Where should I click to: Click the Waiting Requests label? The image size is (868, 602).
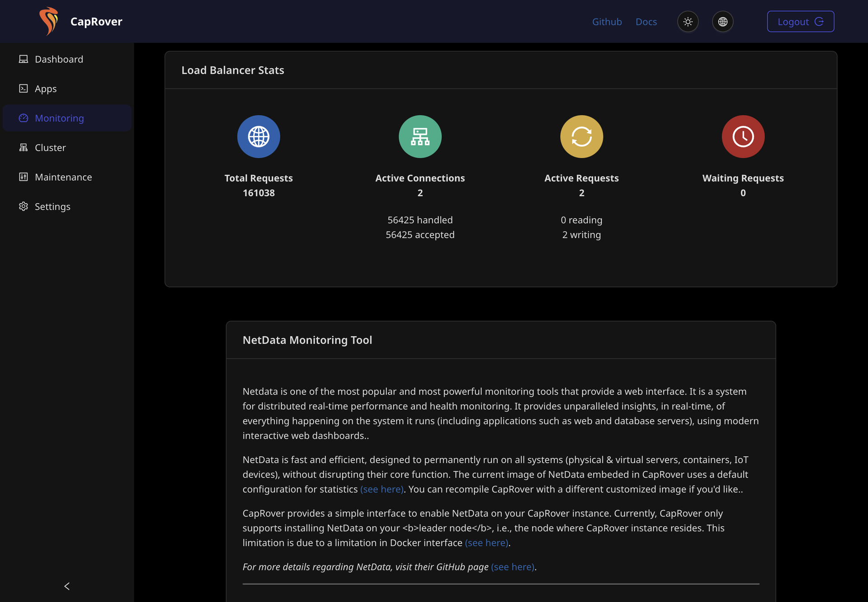click(x=743, y=178)
